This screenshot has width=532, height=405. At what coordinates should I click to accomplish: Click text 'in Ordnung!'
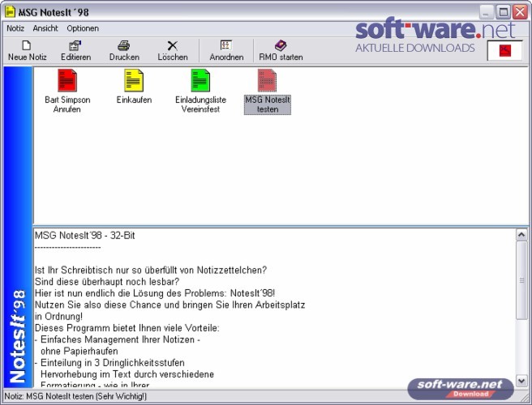58,316
